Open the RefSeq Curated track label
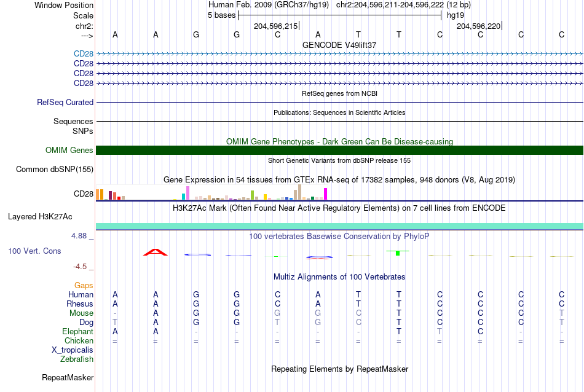The height and width of the screenshot is (392, 584). [65, 102]
